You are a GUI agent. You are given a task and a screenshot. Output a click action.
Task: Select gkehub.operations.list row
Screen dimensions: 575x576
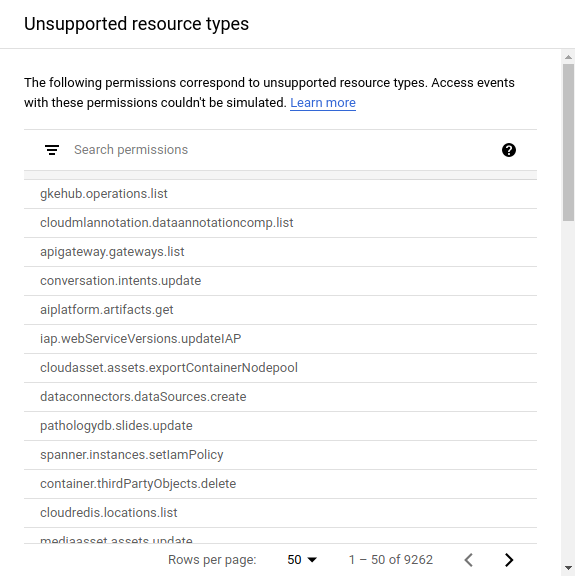click(280, 194)
